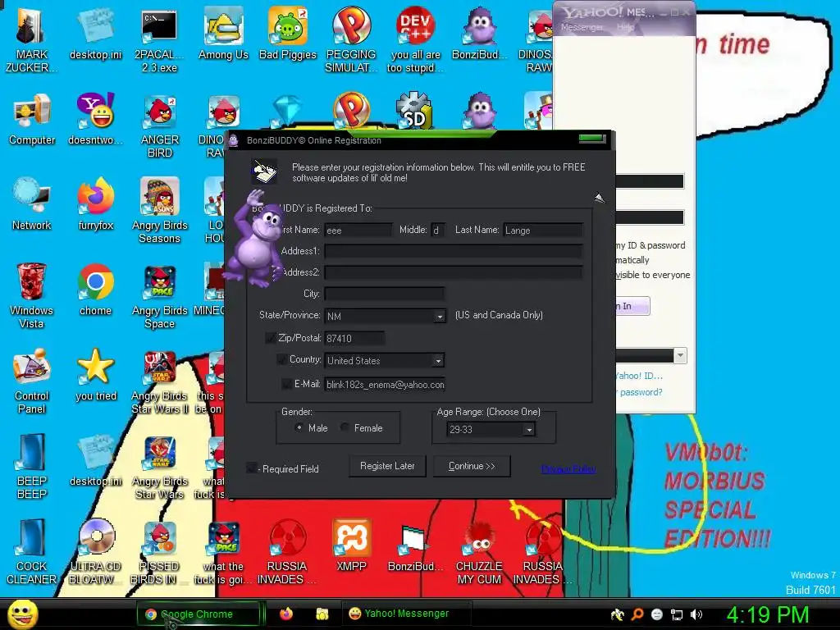Open the MARK ZUCKER desktop icon

point(32,39)
